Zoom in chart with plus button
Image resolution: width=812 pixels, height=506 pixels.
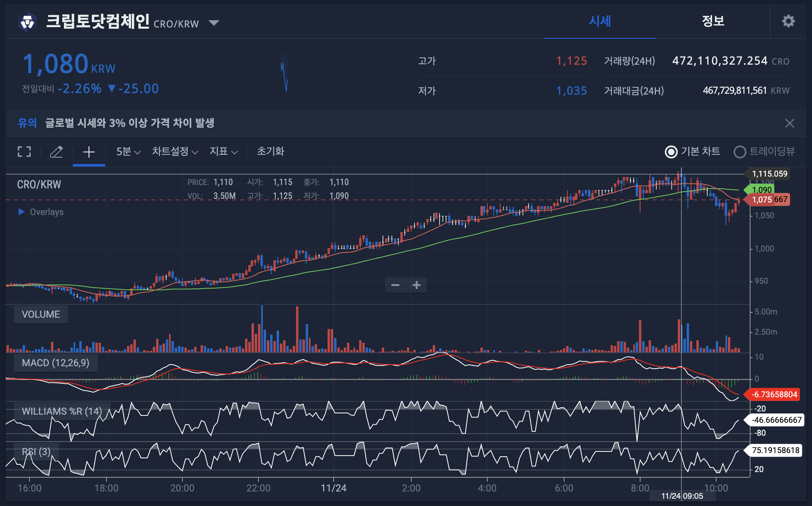tap(417, 285)
